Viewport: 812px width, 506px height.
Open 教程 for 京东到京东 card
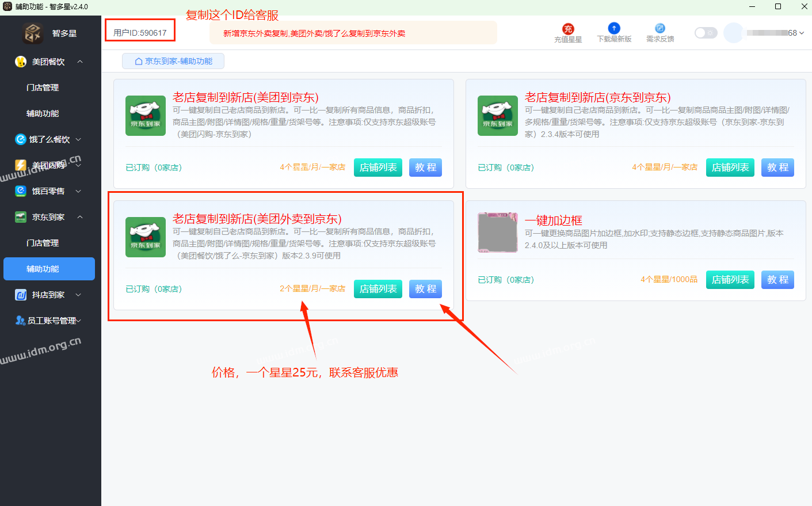[777, 168]
